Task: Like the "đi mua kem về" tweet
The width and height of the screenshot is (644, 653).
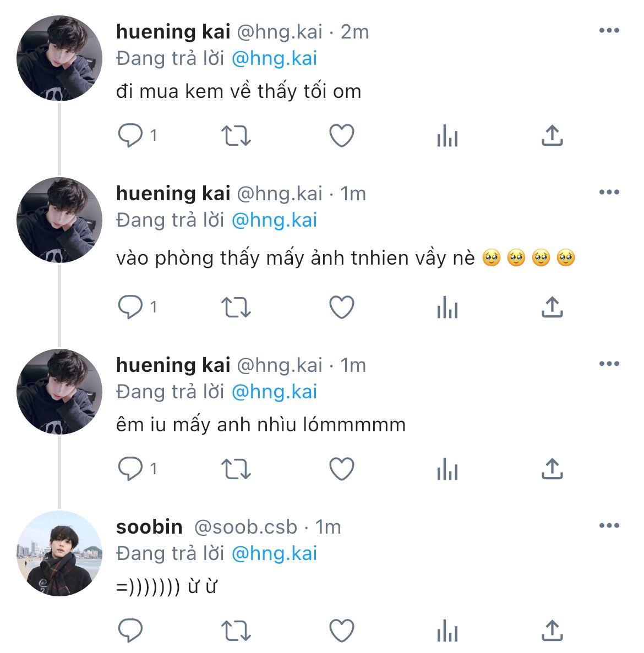Action: click(341, 136)
